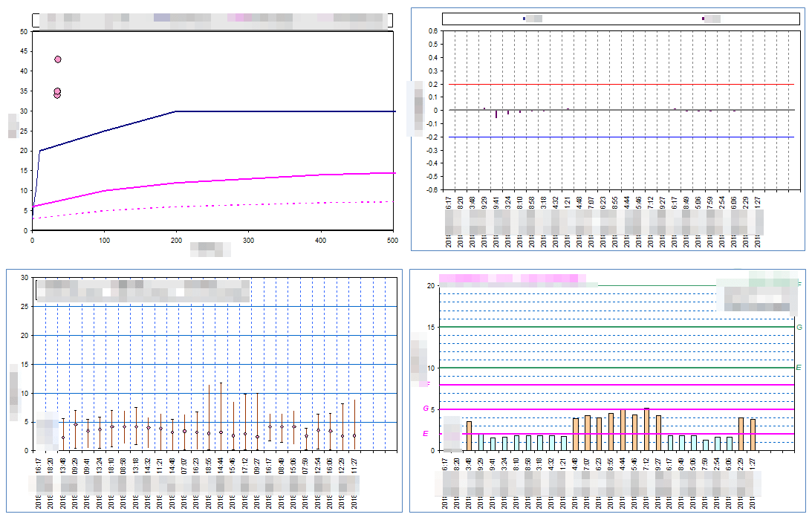Click the largest negative purple bar at 9:41

(496, 114)
